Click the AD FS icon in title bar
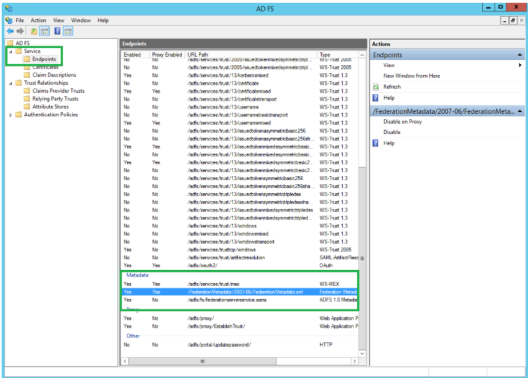The width and height of the screenshot is (532, 378). tap(9, 8)
